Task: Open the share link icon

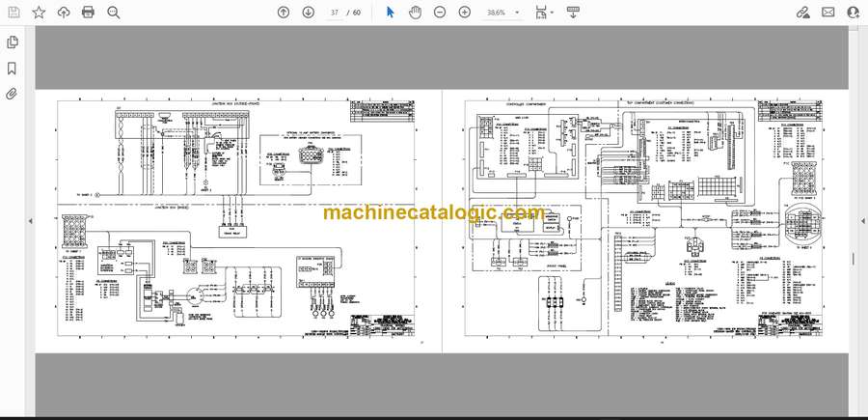Action: [x=803, y=13]
